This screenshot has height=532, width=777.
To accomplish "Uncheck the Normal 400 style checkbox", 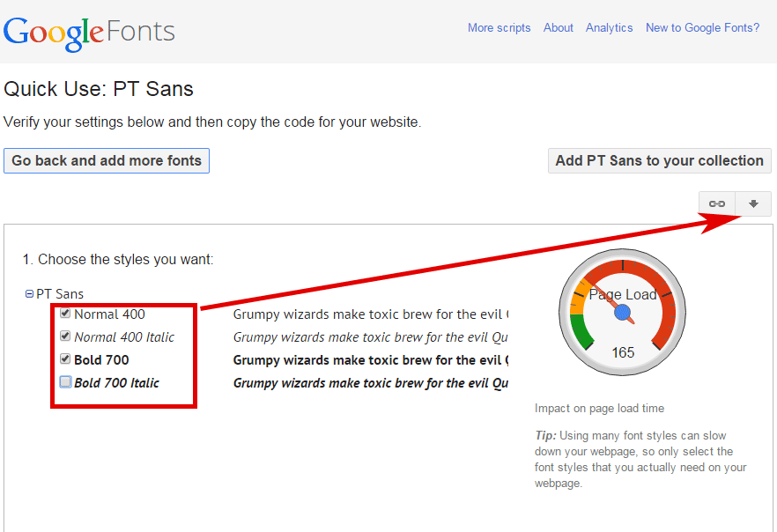I will point(65,313).
